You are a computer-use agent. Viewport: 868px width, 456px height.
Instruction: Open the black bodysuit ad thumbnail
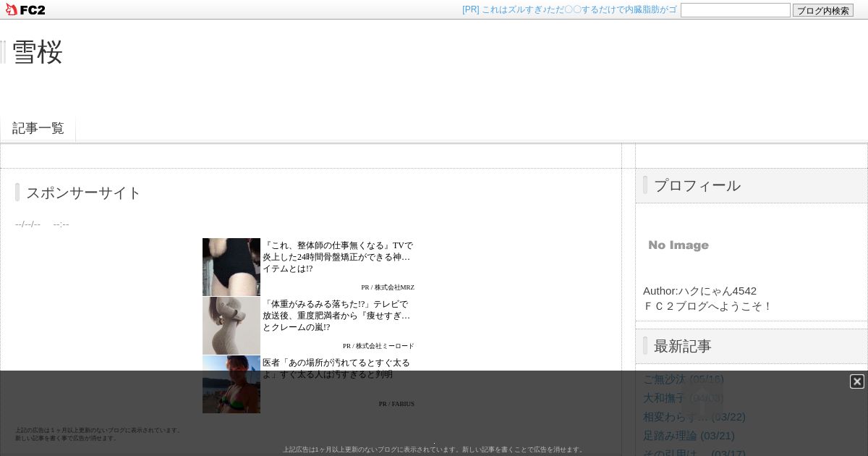231,267
